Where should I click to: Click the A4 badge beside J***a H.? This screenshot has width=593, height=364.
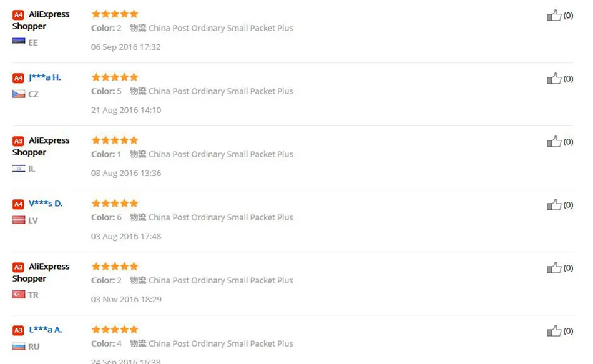(x=18, y=78)
